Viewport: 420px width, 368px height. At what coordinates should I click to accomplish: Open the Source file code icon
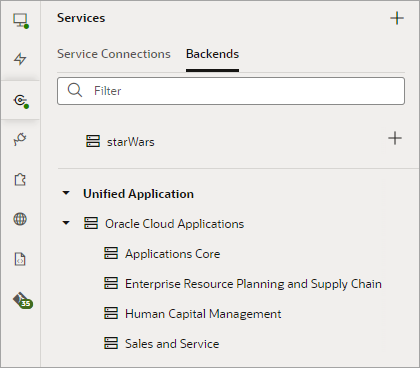click(20, 259)
